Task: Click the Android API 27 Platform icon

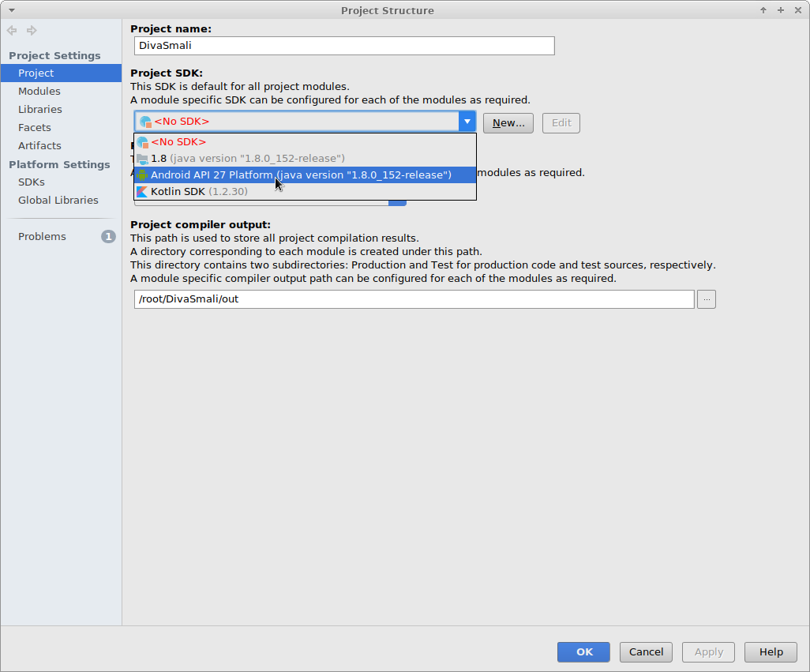Action: (x=142, y=175)
